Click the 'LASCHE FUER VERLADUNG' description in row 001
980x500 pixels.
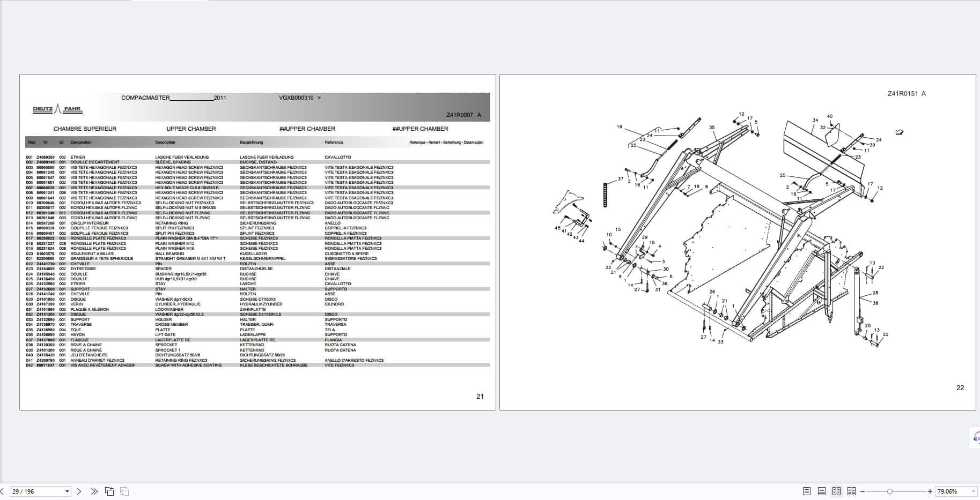[x=182, y=157]
